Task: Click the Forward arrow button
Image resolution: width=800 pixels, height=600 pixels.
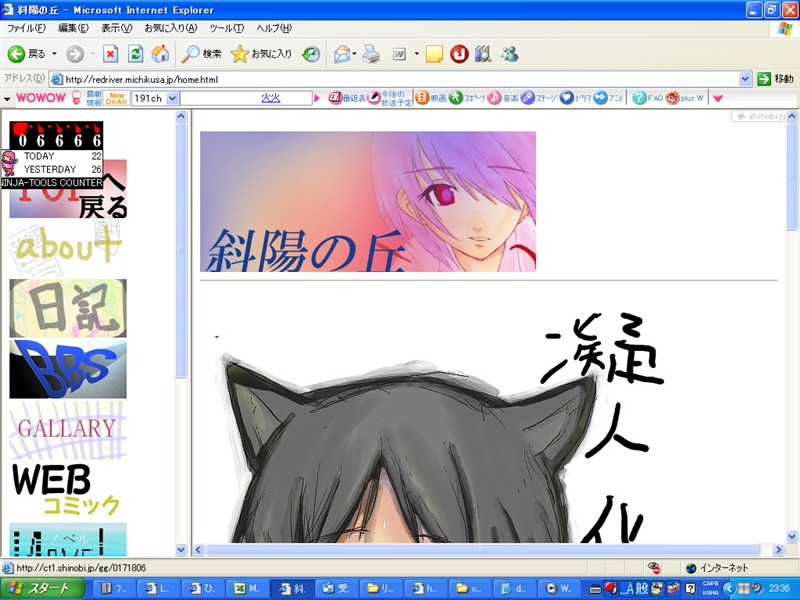Action: tap(75, 54)
